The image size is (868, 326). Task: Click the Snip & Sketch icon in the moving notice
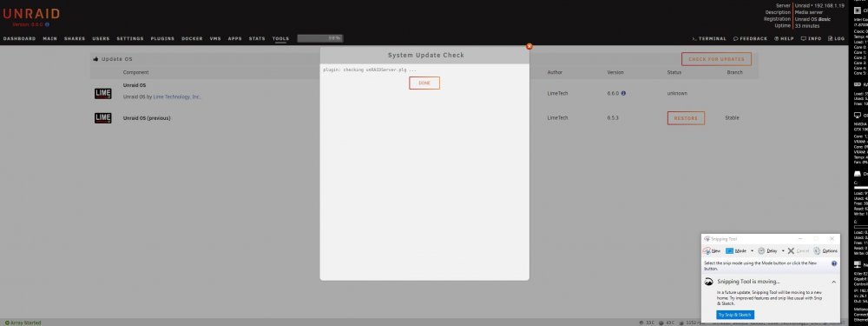coord(708,282)
